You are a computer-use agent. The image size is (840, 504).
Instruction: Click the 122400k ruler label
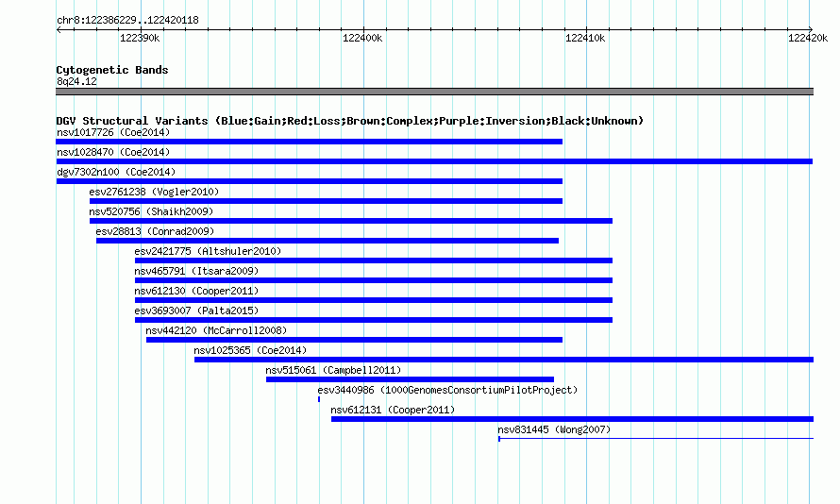click(362, 38)
